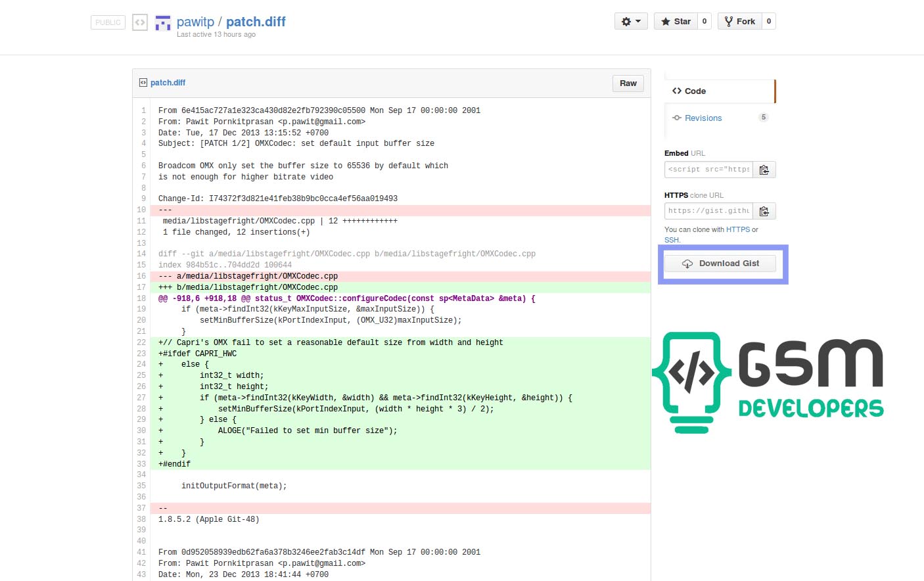Switch clone method to HTTPS link

point(738,230)
